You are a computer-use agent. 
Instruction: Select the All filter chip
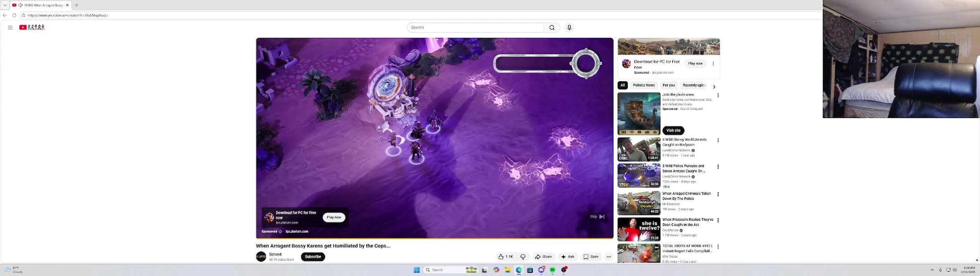[622, 85]
